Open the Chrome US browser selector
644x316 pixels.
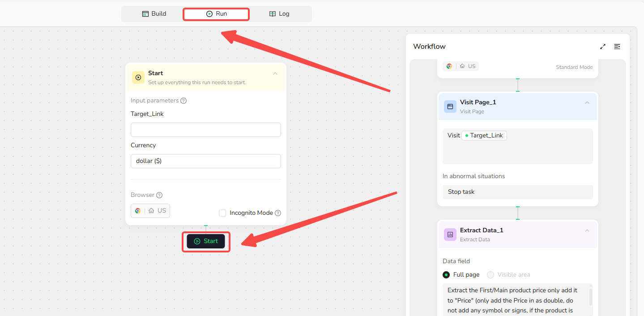[150, 211]
